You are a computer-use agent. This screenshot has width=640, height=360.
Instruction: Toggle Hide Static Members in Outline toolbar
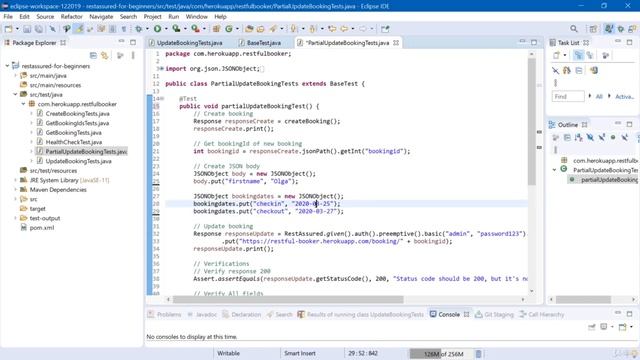[602, 138]
